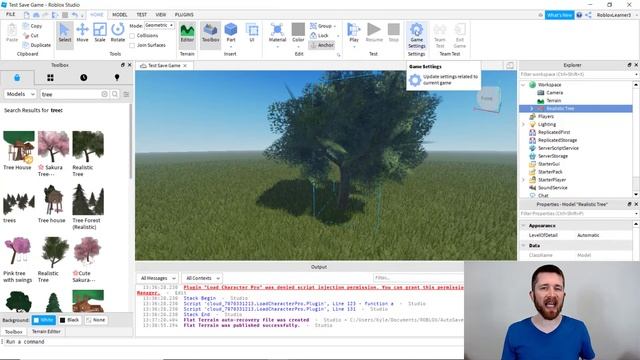This screenshot has height=360, width=640.
Task: Click the Stop test button
Action: click(x=393, y=33)
